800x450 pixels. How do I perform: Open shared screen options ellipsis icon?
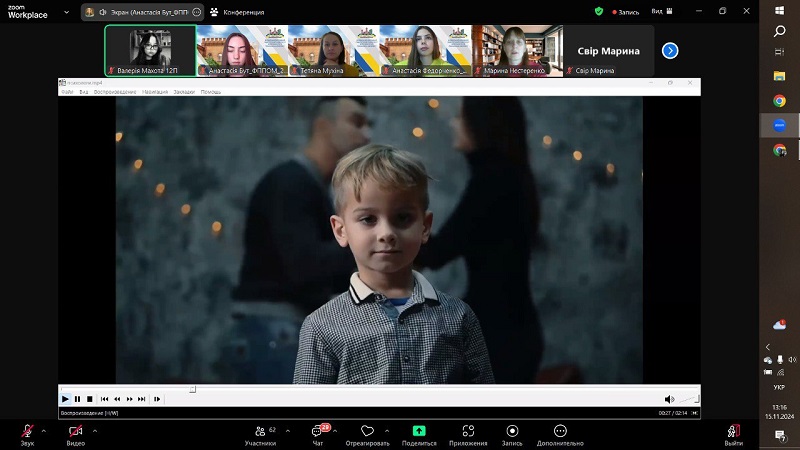click(196, 12)
